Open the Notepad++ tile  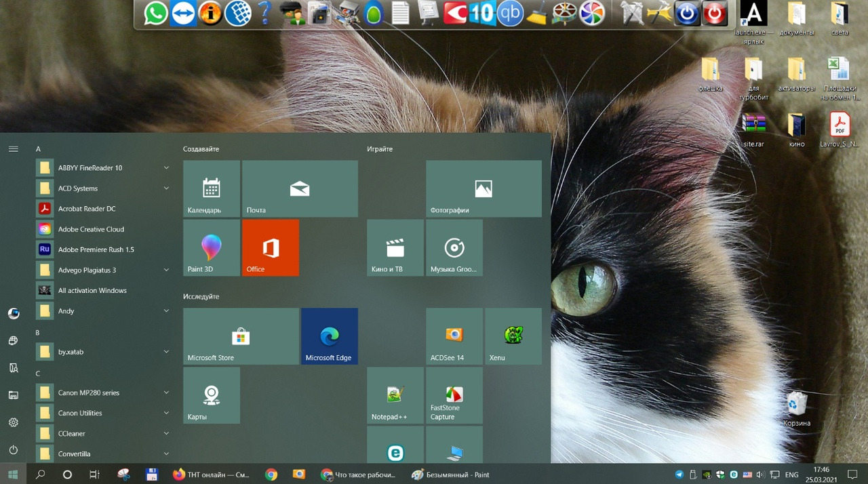pos(395,395)
